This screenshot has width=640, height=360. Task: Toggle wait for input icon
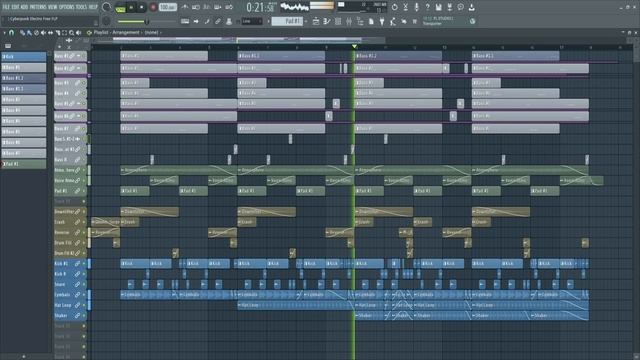coord(196,7)
